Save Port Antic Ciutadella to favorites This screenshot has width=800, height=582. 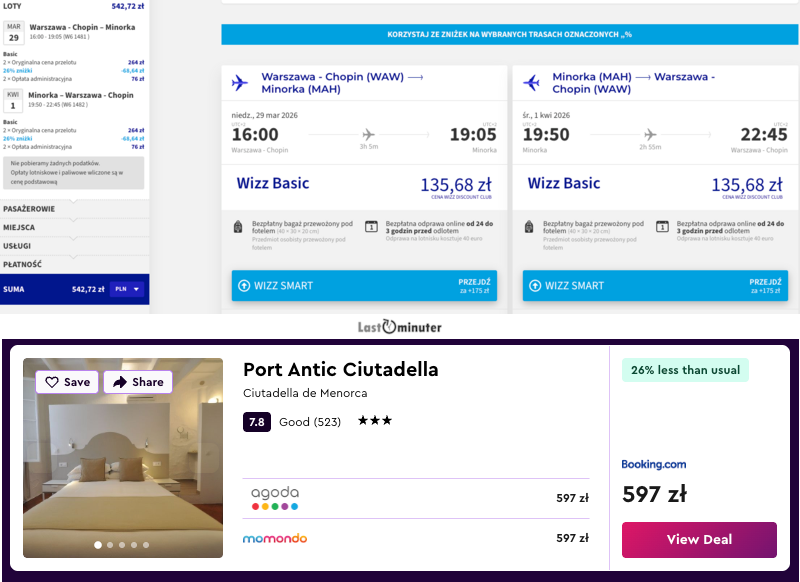pyautogui.click(x=67, y=382)
